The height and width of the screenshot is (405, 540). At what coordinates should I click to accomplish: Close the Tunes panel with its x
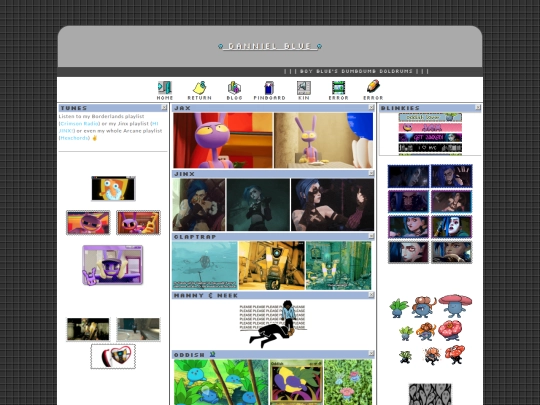[x=164, y=108]
